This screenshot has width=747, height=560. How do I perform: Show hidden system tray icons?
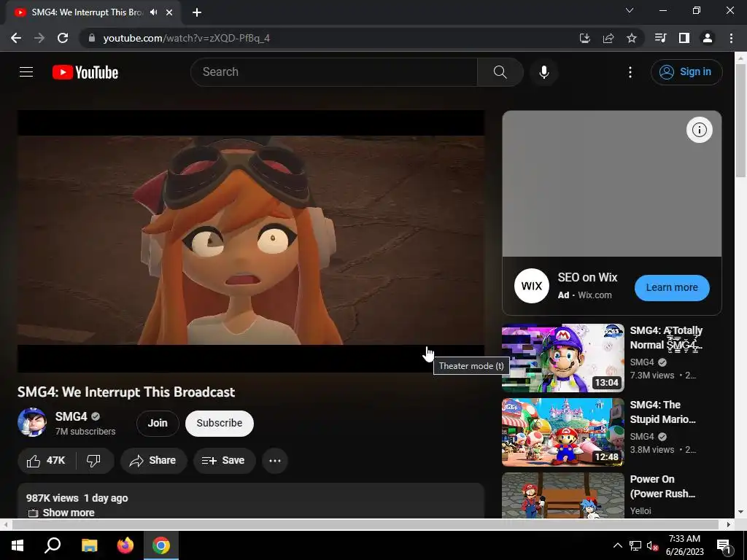[617, 545]
